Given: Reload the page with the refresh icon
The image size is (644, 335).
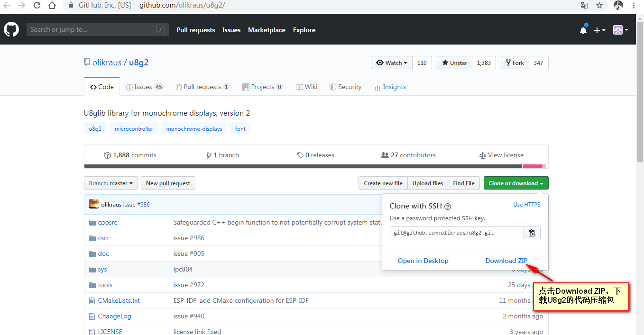Looking at the screenshot, I should tap(37, 6).
